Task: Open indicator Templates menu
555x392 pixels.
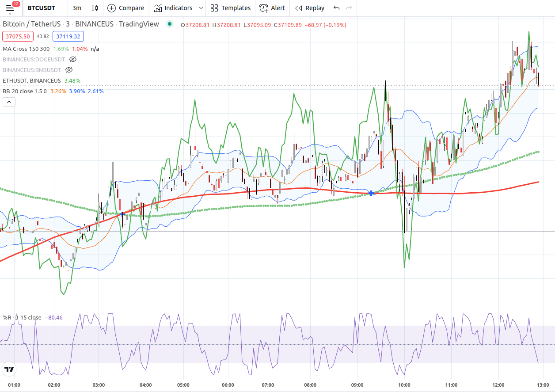Action: pos(231,8)
